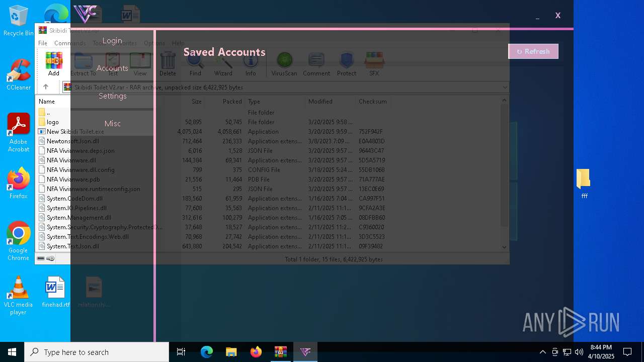Select System.CodeDom.dll in the list
The width and height of the screenshot is (644, 362).
pyautogui.click(x=74, y=199)
